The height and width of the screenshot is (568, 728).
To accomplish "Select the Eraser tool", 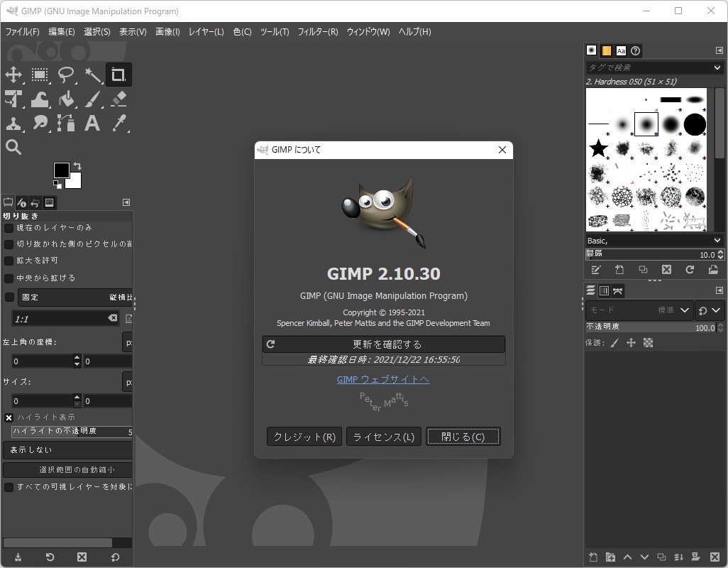I will [x=118, y=99].
